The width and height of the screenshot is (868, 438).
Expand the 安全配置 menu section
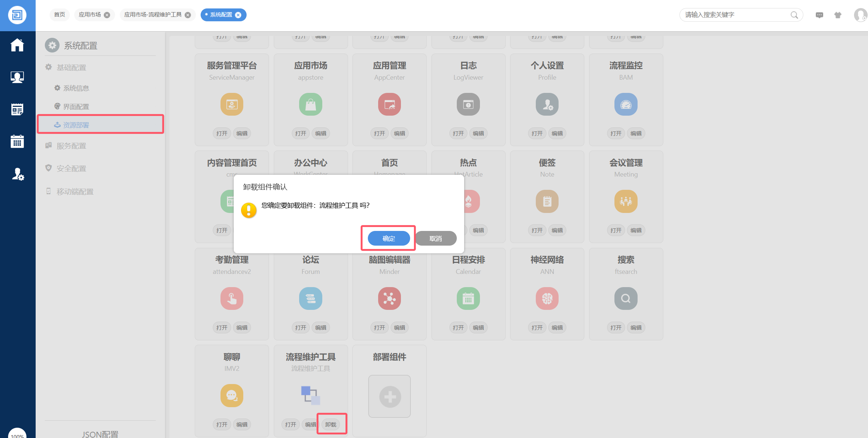[x=71, y=169]
